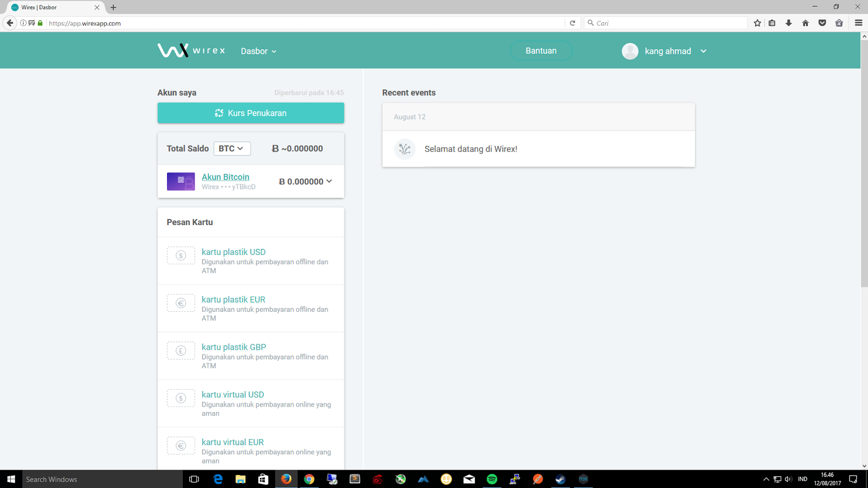868x488 pixels.
Task: Click the site information icon in the address bar
Action: 23,23
